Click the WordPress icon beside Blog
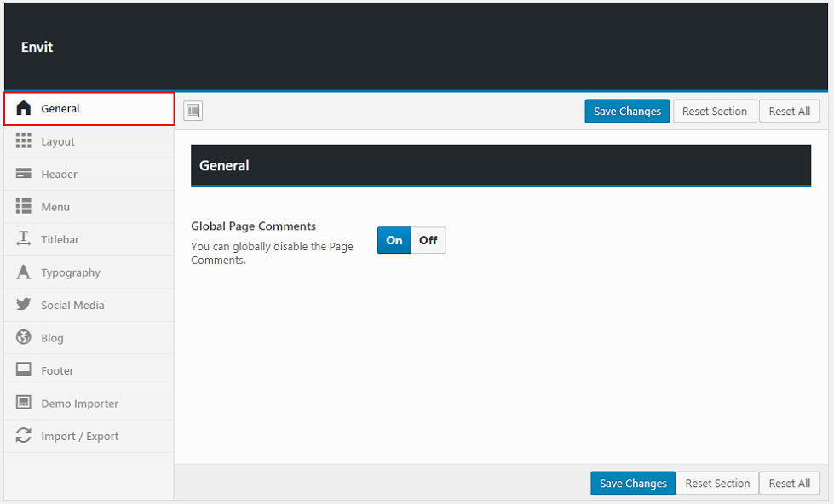The image size is (834, 504). pyautogui.click(x=24, y=338)
